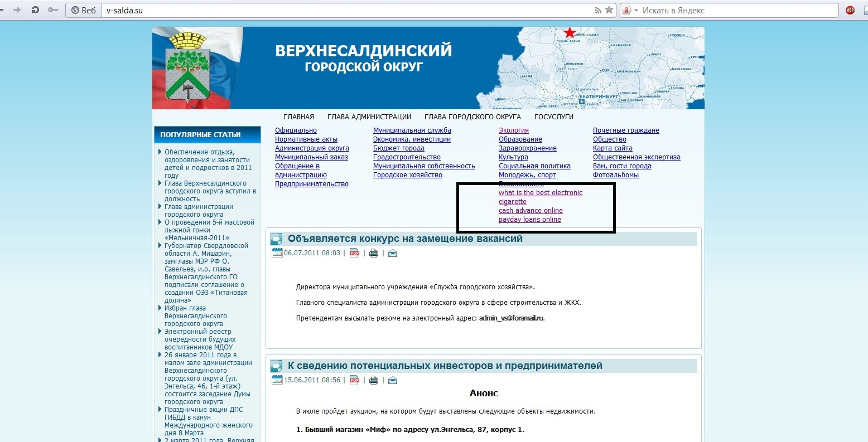This screenshot has height=442, width=868.
Task: Open the Нормативные акты link
Action: pos(306,139)
